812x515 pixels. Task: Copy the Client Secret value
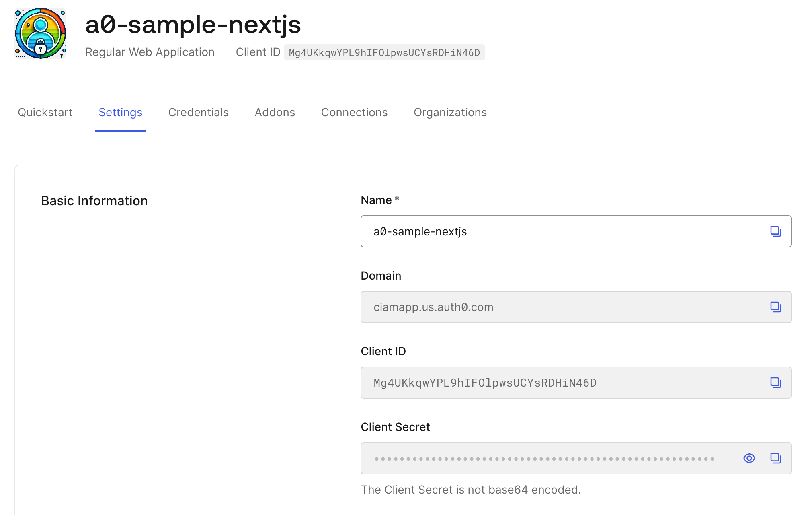point(775,458)
